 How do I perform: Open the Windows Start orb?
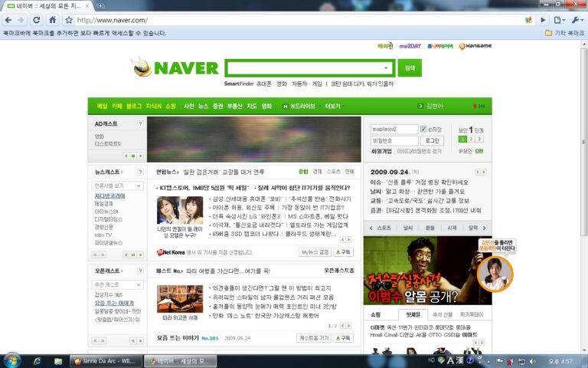coord(11,360)
